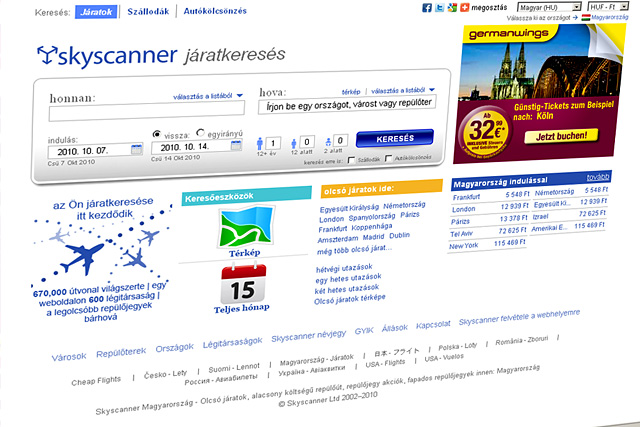The image size is (640, 427).
Task: Click the child passenger icon
Action: [293, 144]
